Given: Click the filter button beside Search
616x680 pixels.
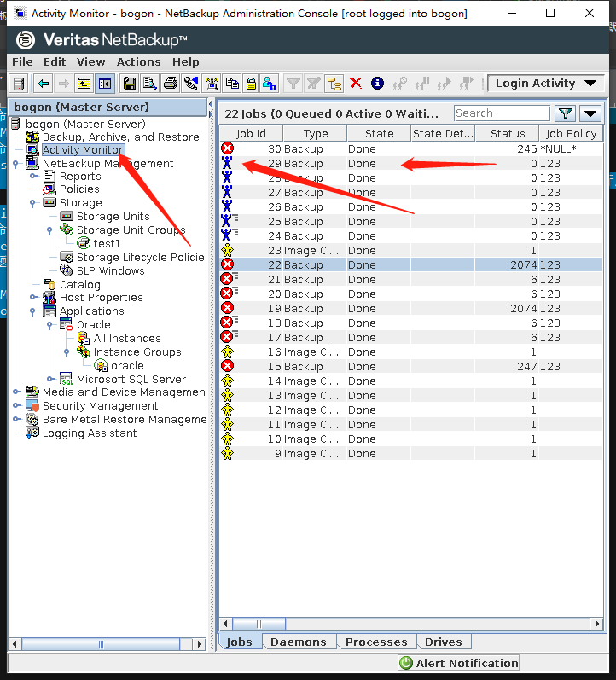Looking at the screenshot, I should point(565,113).
